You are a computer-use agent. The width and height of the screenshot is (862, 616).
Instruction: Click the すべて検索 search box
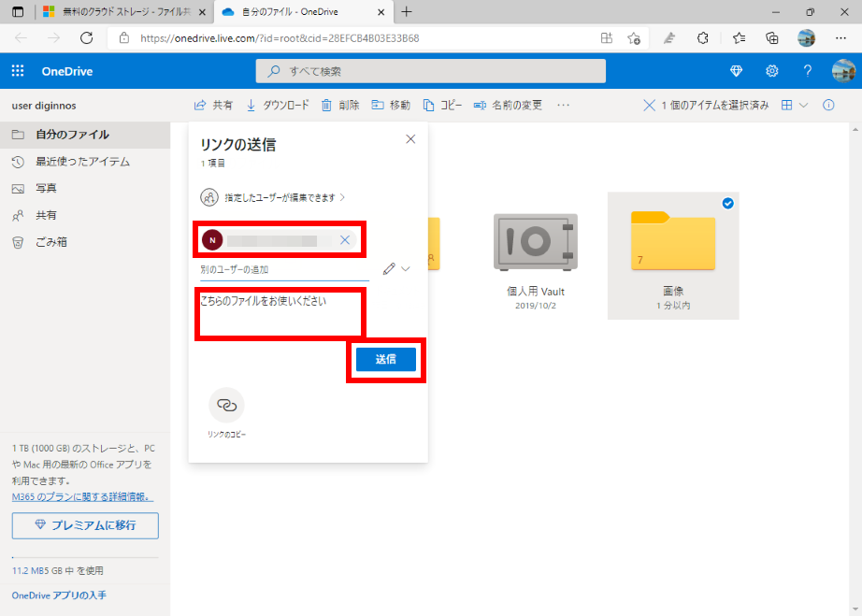click(430, 71)
